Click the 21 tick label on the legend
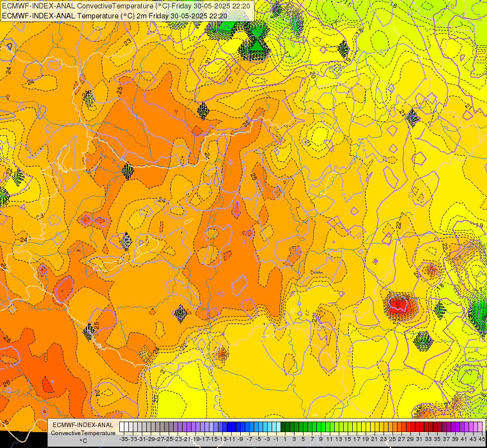Image resolution: width=487 pixels, height=448 pixels. tap(375, 439)
